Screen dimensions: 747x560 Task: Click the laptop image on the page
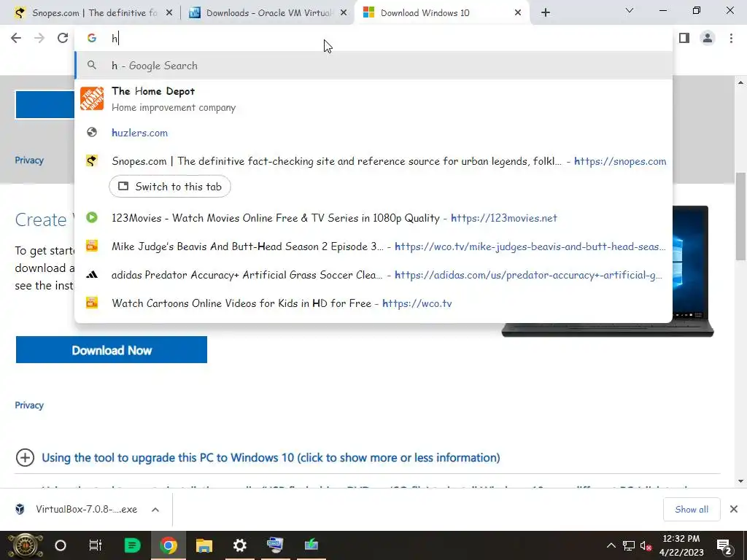click(x=691, y=271)
